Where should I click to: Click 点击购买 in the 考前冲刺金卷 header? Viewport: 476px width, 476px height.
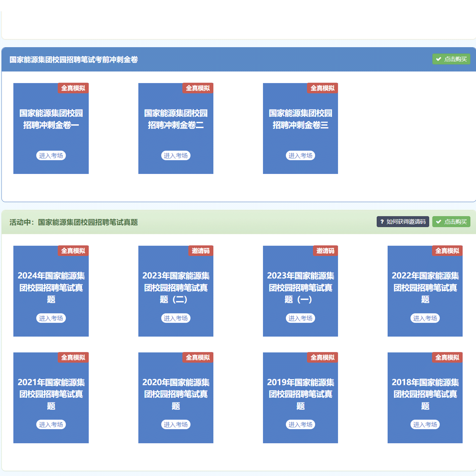[x=451, y=59]
